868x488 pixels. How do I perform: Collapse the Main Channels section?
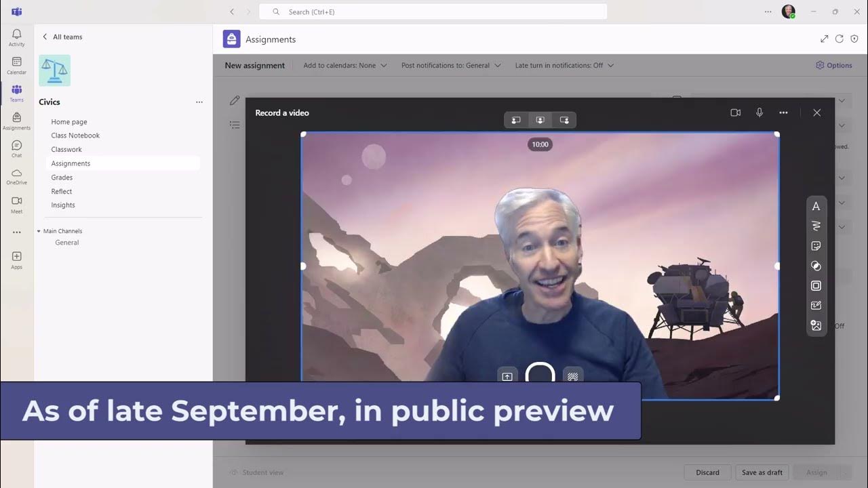(x=39, y=231)
